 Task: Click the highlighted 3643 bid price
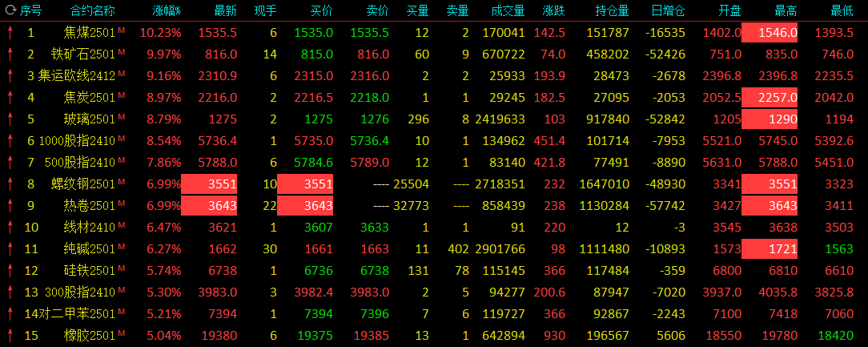point(305,206)
